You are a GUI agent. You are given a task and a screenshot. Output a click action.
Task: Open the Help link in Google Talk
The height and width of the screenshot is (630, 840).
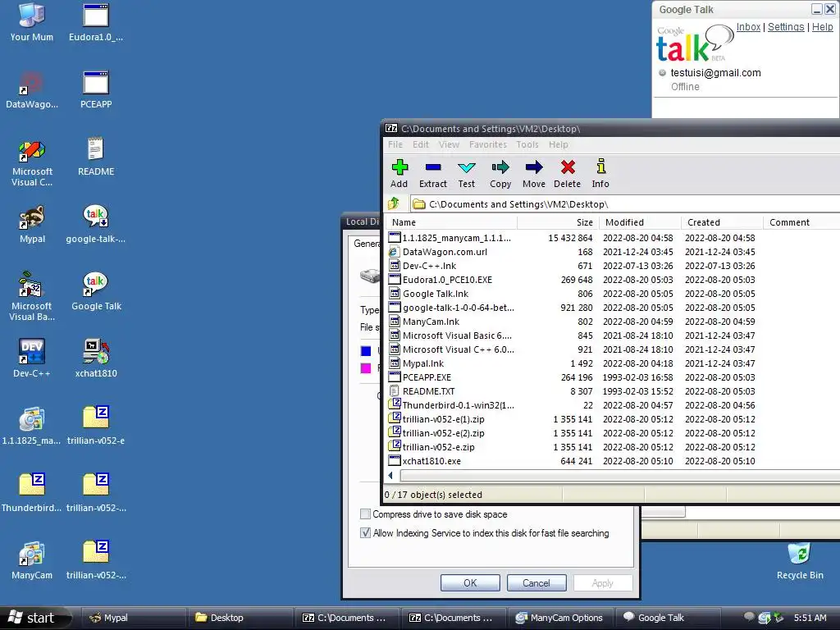click(x=822, y=27)
